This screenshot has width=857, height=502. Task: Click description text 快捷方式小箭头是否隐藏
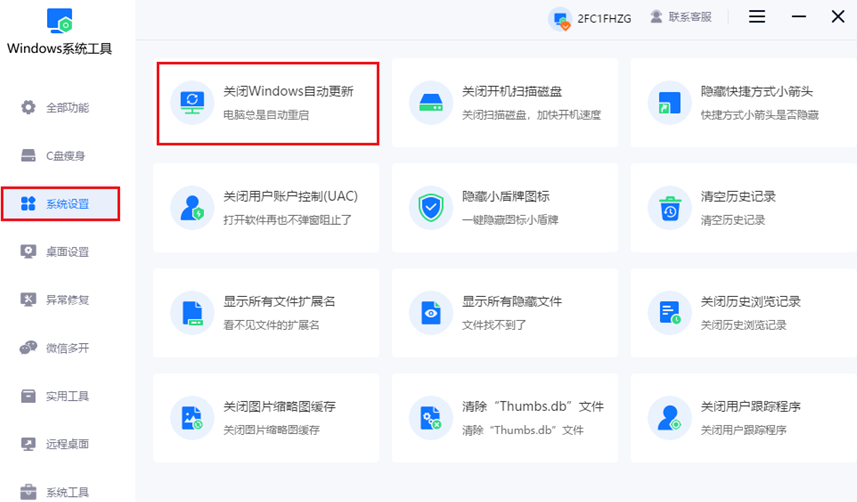(760, 115)
